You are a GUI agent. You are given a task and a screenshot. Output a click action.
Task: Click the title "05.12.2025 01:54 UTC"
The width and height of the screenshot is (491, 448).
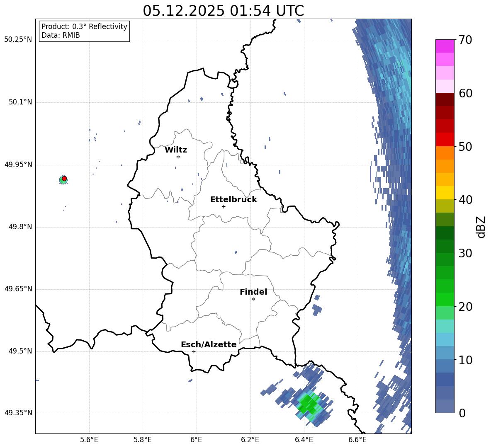click(x=223, y=11)
